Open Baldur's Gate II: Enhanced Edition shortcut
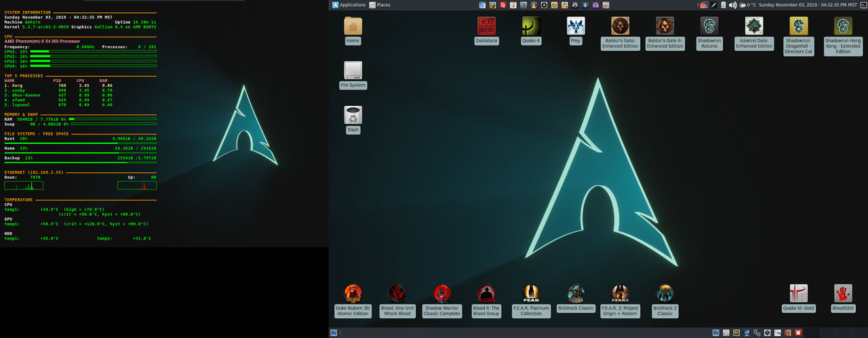The width and height of the screenshot is (868, 338). (665, 26)
